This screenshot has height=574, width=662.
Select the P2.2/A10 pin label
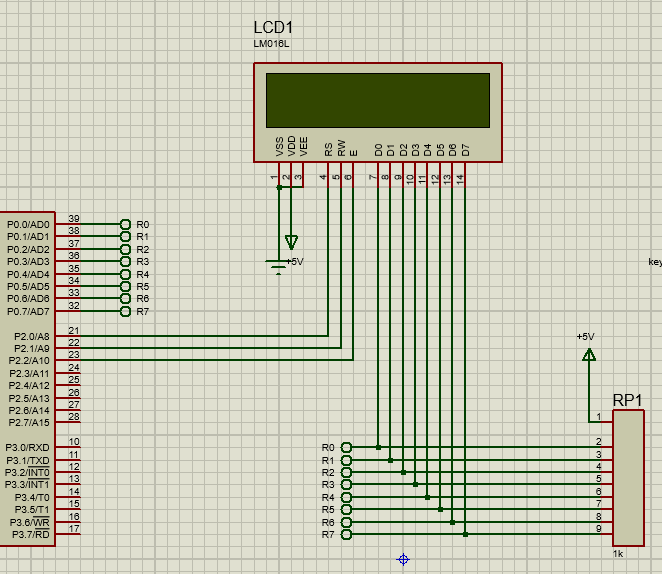29,361
